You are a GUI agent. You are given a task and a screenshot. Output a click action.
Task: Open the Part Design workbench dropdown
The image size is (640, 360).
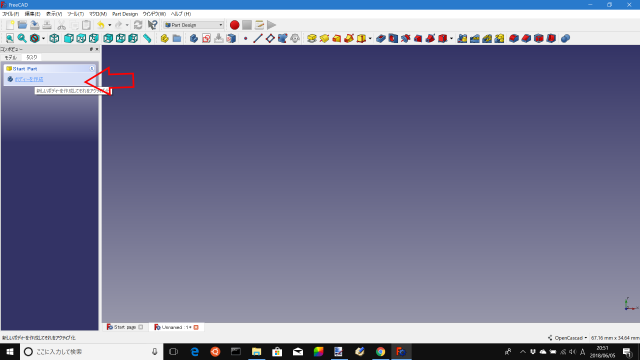click(193, 25)
